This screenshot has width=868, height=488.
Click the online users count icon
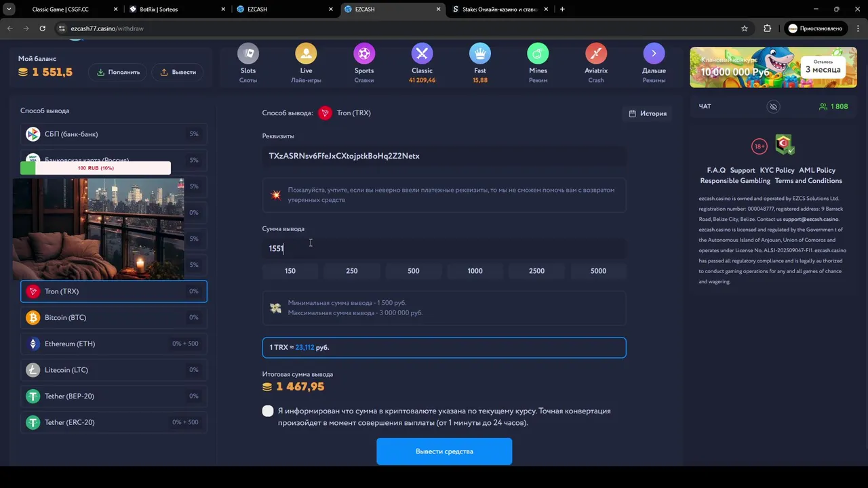(823, 106)
